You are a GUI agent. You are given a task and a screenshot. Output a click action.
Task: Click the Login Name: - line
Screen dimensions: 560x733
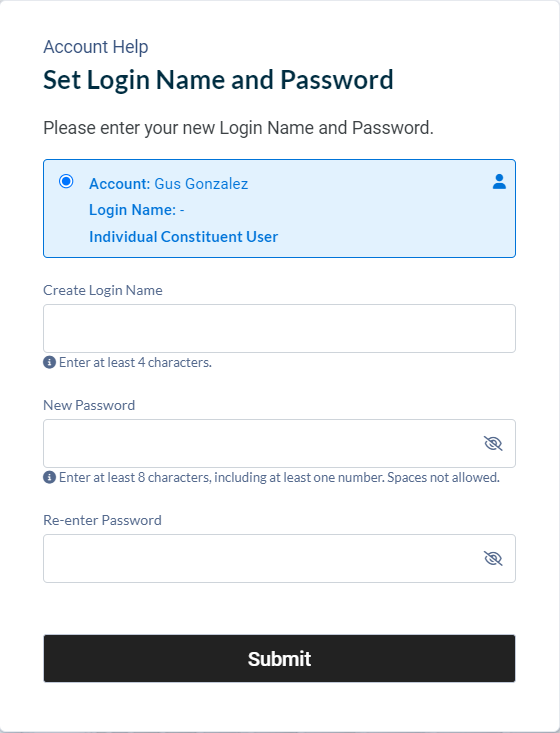point(137,210)
